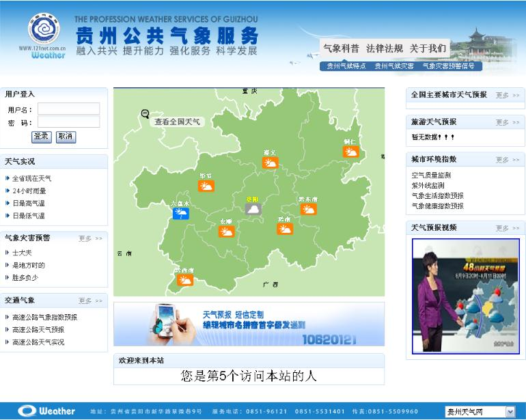The width and height of the screenshot is (526, 420).
Task: Click the Guiyang (贵阳) cloudy weather icon
Action: (x=253, y=210)
